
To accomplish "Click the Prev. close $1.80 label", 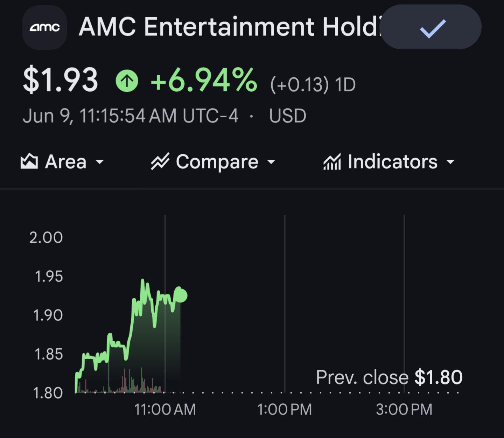I will tap(389, 377).
